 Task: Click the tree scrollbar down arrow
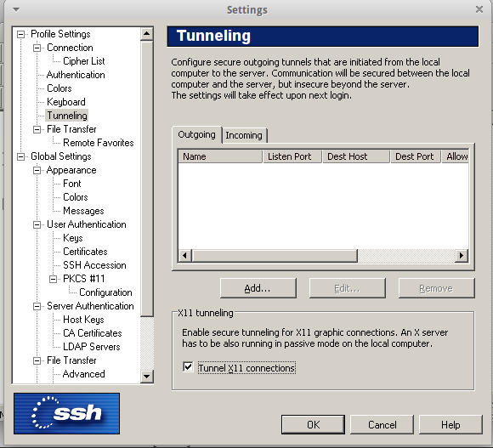pos(146,376)
